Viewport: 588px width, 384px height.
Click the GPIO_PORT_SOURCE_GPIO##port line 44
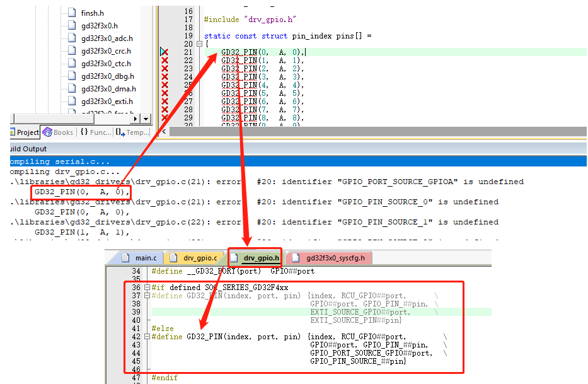pos(371,353)
